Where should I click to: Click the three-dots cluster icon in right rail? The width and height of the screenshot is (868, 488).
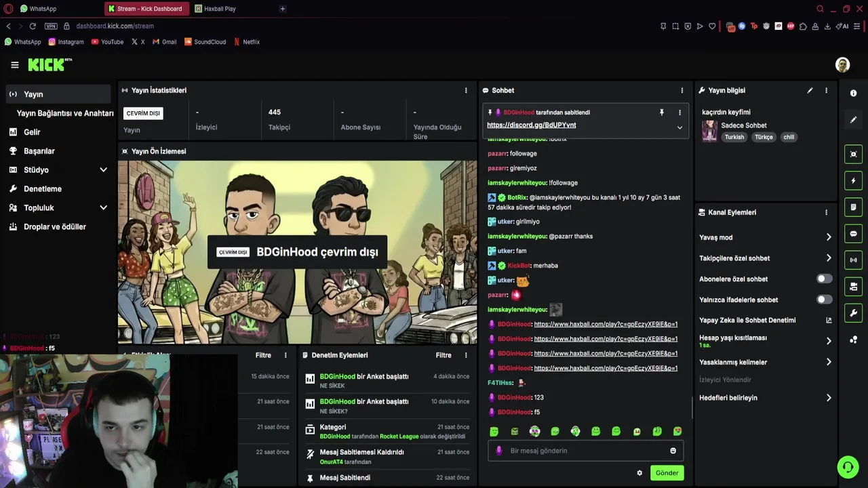point(853,340)
